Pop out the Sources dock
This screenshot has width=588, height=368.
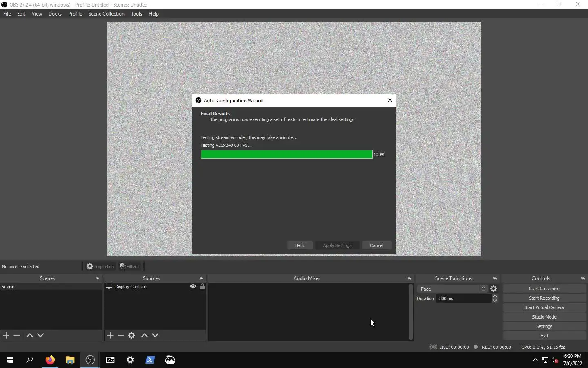[x=201, y=278]
